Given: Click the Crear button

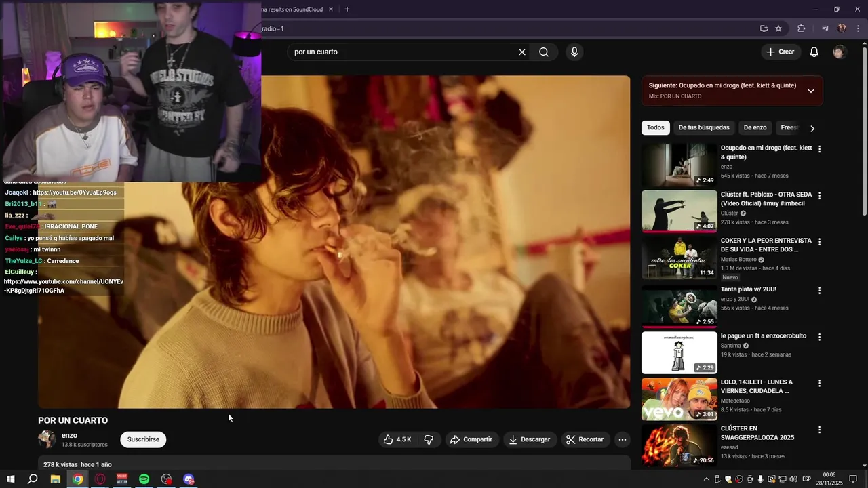Looking at the screenshot, I should [781, 52].
